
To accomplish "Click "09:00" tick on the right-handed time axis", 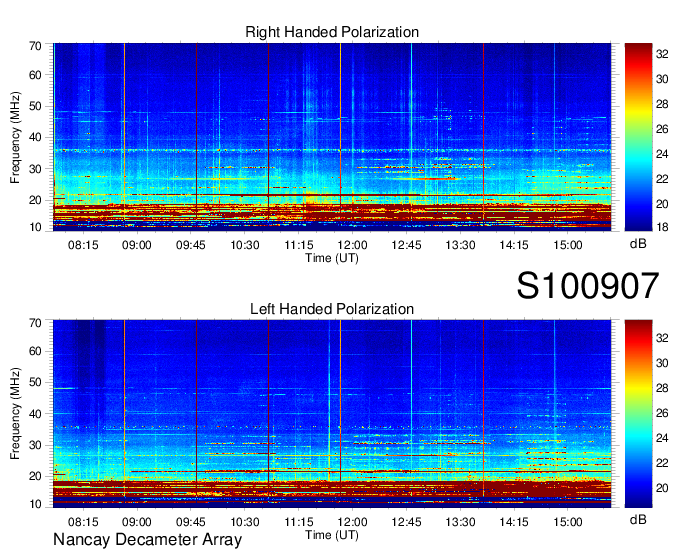I will 137,245.
